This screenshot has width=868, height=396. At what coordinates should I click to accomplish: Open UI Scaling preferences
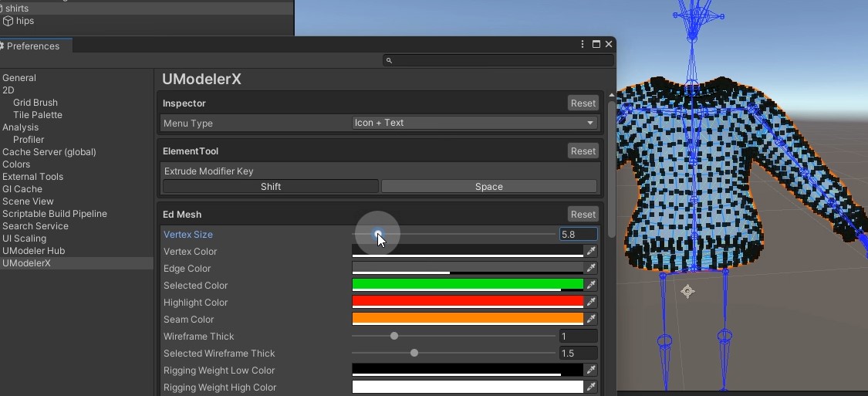[25, 239]
